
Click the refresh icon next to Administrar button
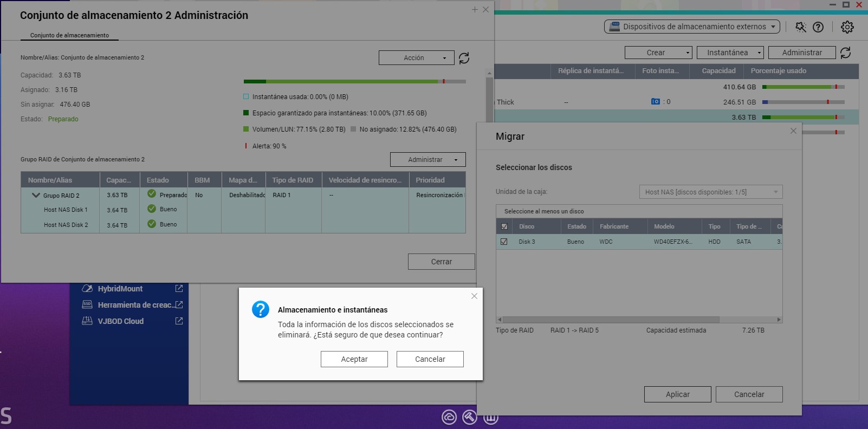[x=845, y=53]
